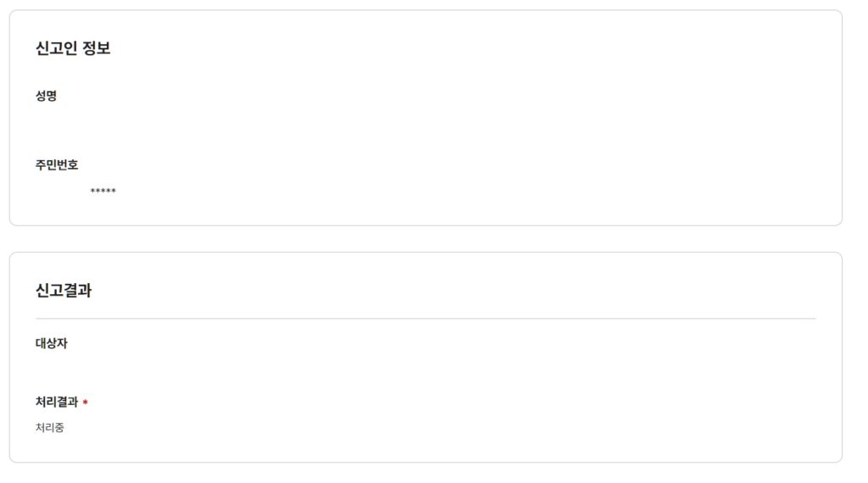Click the red required asterisk by 처리결과
This screenshot has width=868, height=483.
(x=86, y=402)
